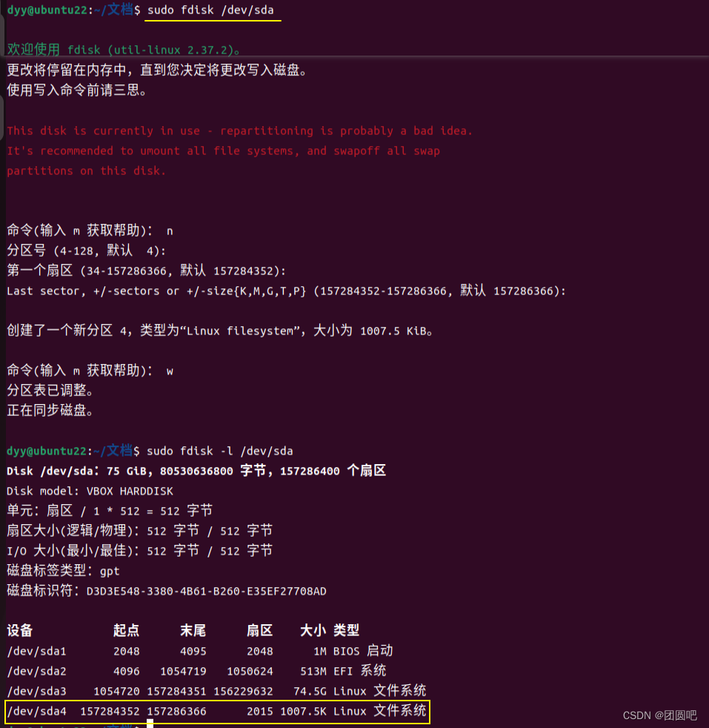
Task: Click the disk identifier 'D3D3E548-3380-4B61-B260-E35EF27708AD'
Action: pyautogui.click(x=207, y=591)
